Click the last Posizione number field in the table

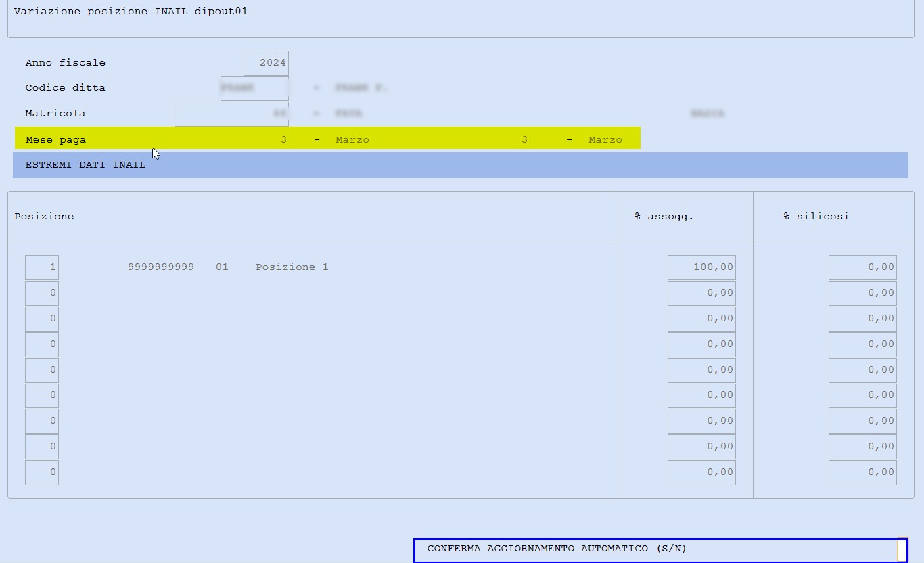(x=42, y=472)
